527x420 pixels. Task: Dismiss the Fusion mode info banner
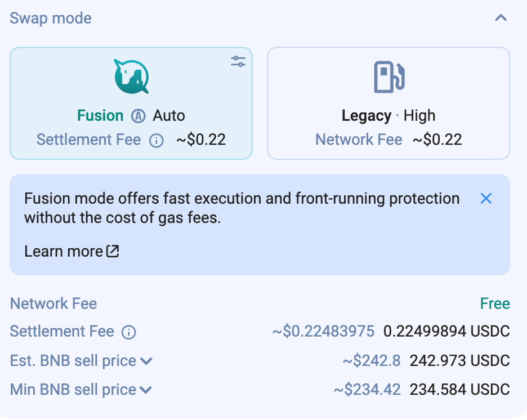486,198
